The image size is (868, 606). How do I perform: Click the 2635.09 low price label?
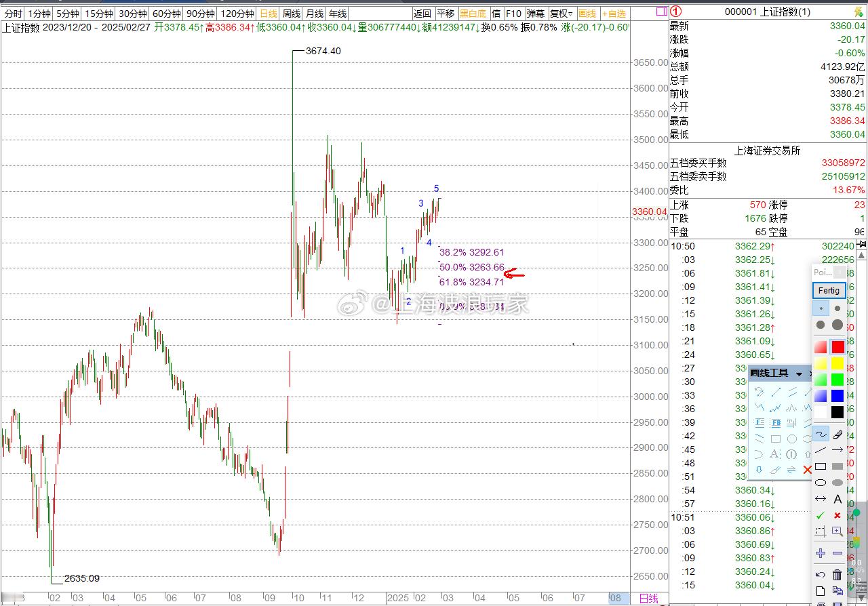click(x=81, y=578)
